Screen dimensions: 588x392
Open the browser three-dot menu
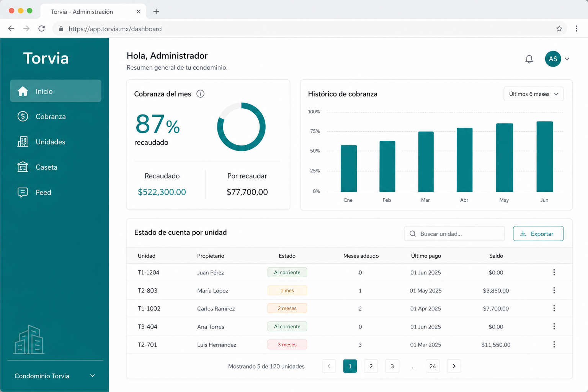click(x=577, y=29)
